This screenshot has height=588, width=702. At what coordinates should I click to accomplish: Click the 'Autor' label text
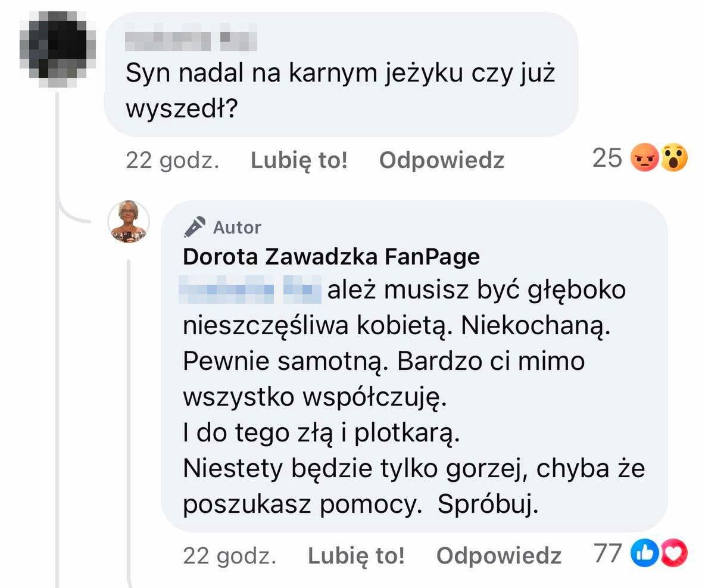(x=237, y=228)
